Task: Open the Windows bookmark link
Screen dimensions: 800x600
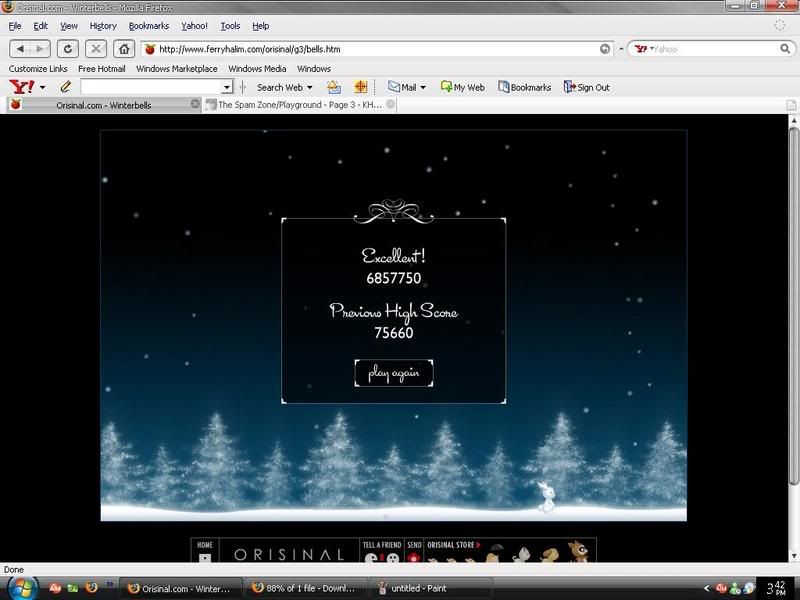Action: click(x=314, y=69)
